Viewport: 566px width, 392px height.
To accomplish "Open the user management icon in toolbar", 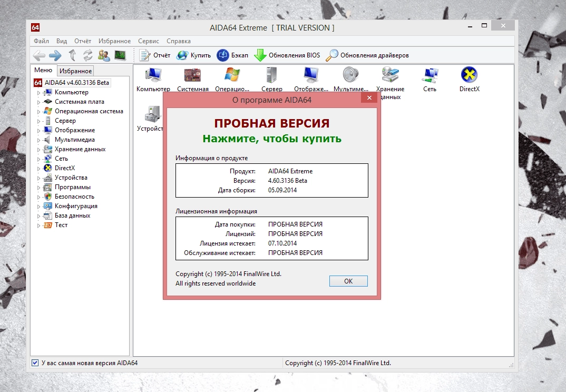I will pos(104,55).
